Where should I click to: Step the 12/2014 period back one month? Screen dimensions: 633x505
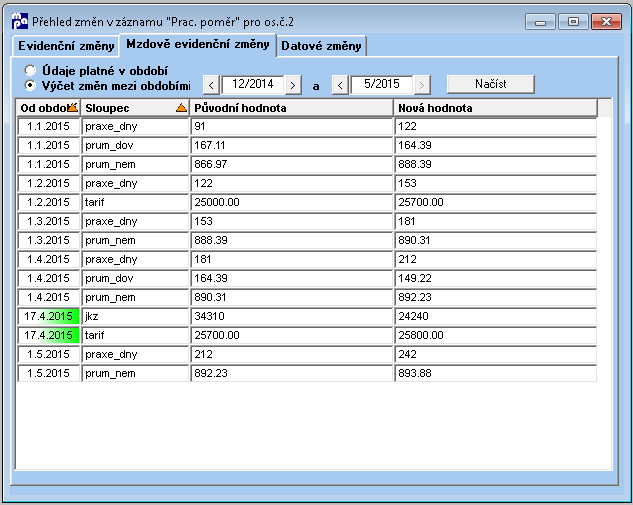211,85
